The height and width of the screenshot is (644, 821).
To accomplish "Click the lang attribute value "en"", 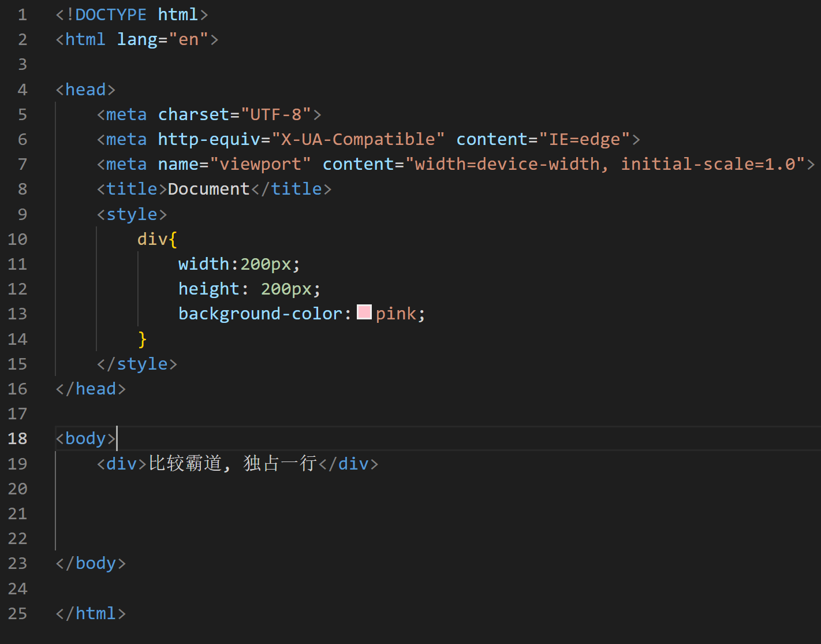I will (x=189, y=39).
